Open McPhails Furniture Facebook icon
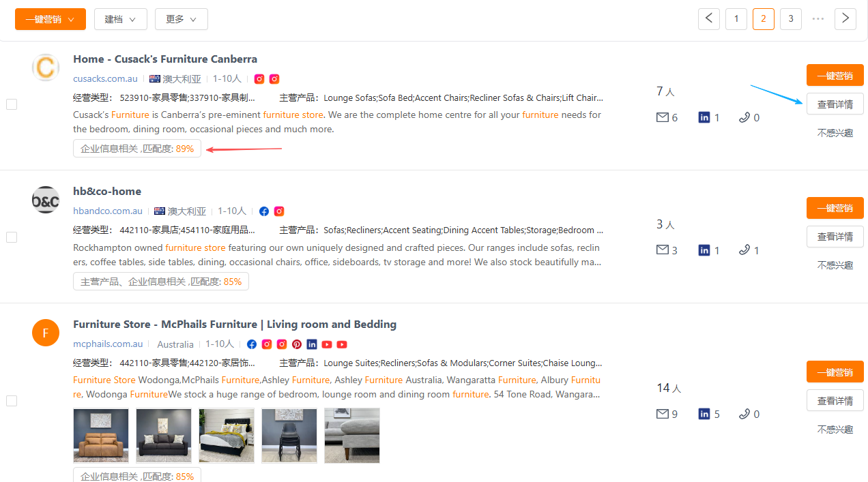The width and height of the screenshot is (868, 482). click(252, 344)
